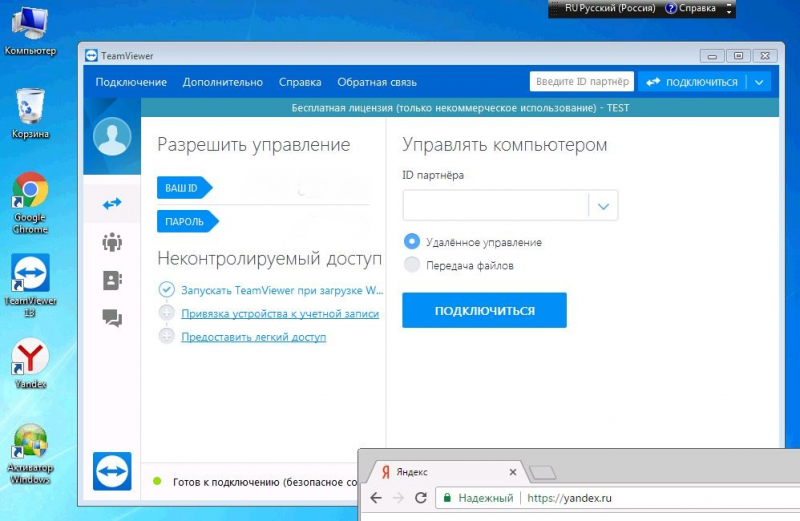Open Привязка устройства к учетной записи link
This screenshot has width=800, height=521.
280,314
